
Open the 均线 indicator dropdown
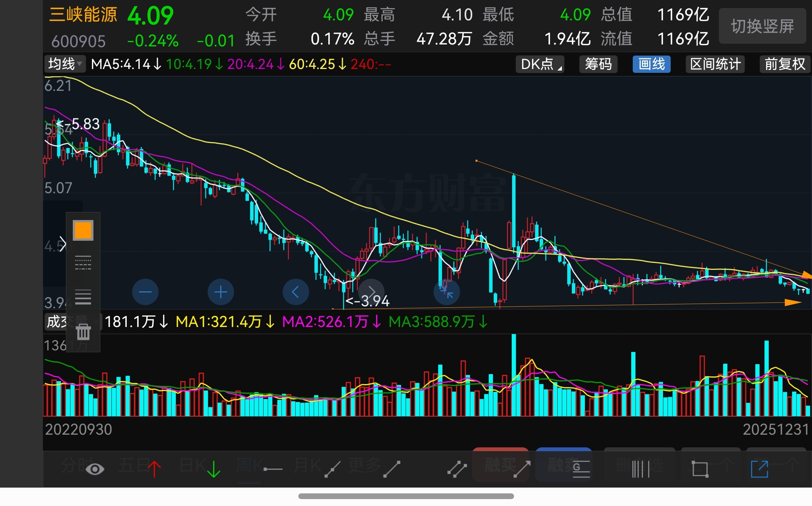[65, 64]
